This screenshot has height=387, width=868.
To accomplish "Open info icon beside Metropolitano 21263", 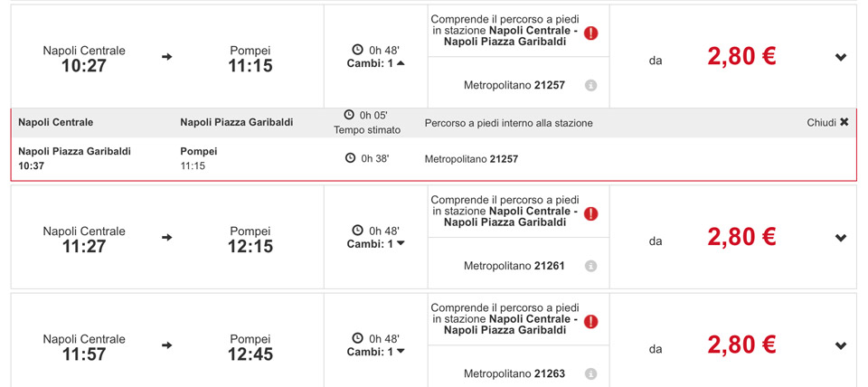I will point(590,373).
